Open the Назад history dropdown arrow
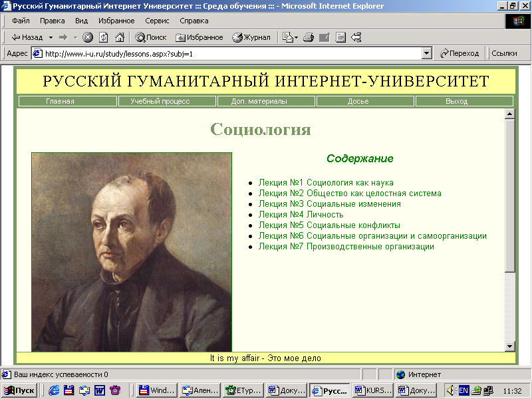Screen dimensions: 532x399 51,37
